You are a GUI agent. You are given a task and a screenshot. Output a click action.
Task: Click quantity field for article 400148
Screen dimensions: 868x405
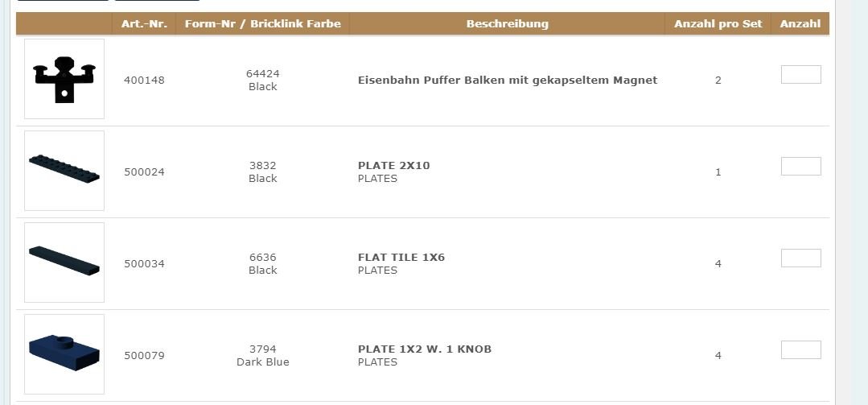pos(800,75)
